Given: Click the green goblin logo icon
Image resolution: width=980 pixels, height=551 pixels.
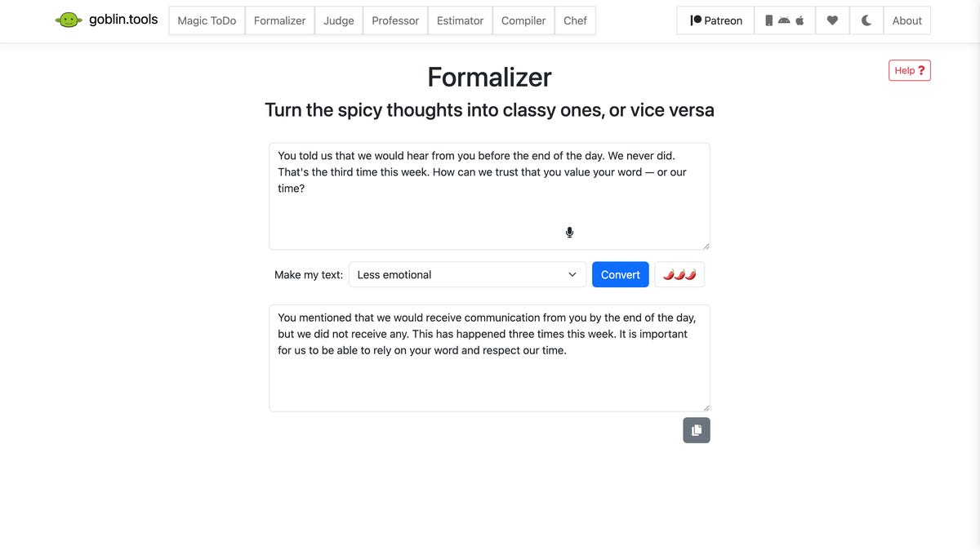Looking at the screenshot, I should click(x=69, y=20).
